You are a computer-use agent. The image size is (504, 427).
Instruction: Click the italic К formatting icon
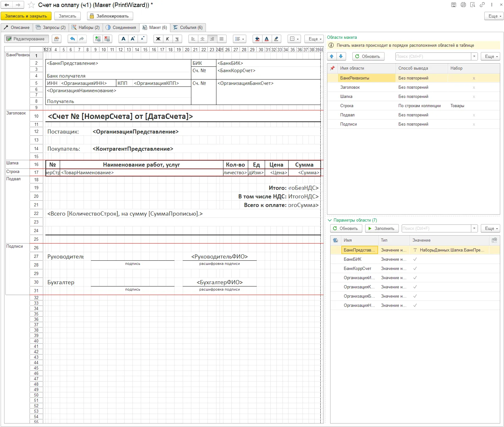(x=167, y=39)
